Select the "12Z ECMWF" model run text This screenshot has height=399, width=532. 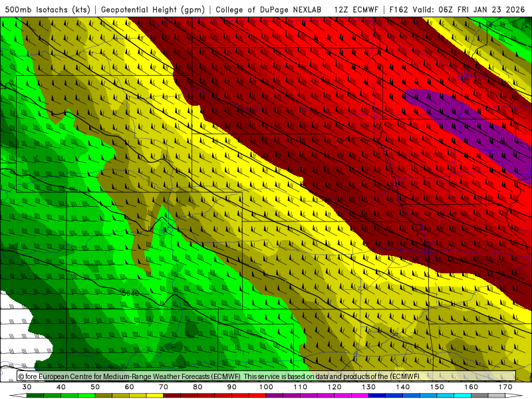356,9
